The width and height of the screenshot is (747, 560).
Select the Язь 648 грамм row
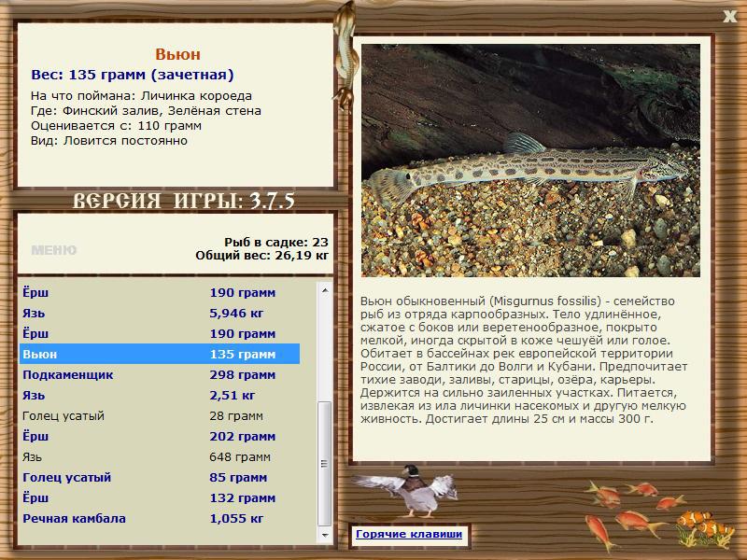(x=160, y=457)
